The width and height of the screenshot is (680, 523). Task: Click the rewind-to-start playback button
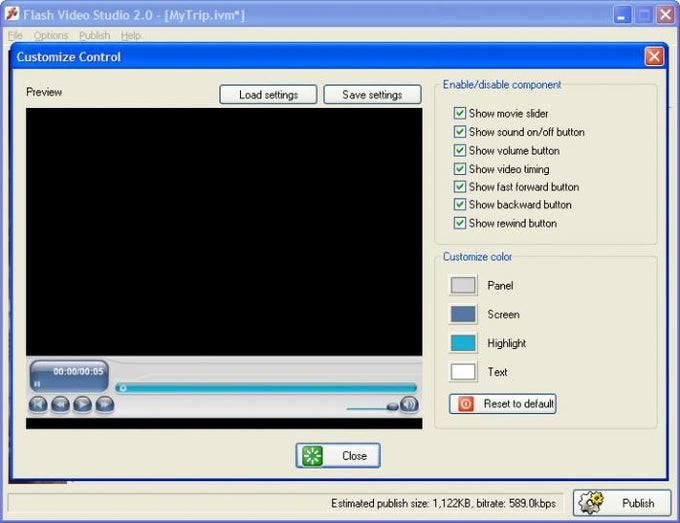click(x=38, y=405)
